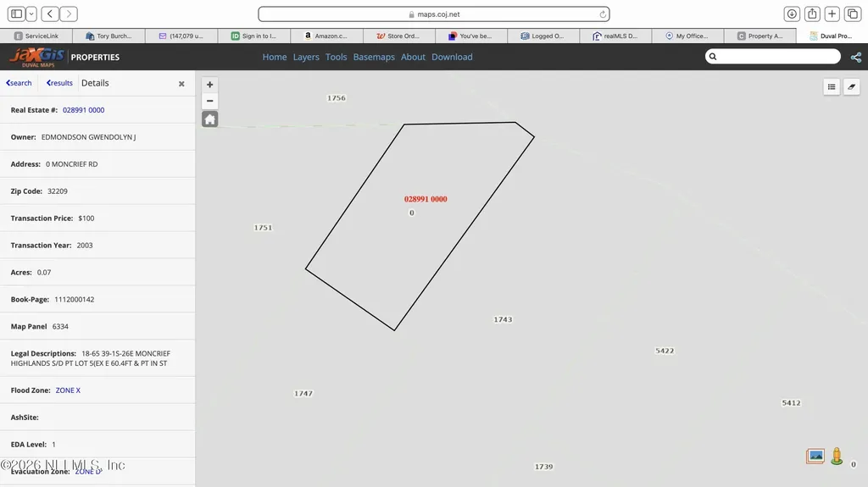The width and height of the screenshot is (868, 487).
Task: Switch to the realMLS browser tab
Action: coord(615,36)
